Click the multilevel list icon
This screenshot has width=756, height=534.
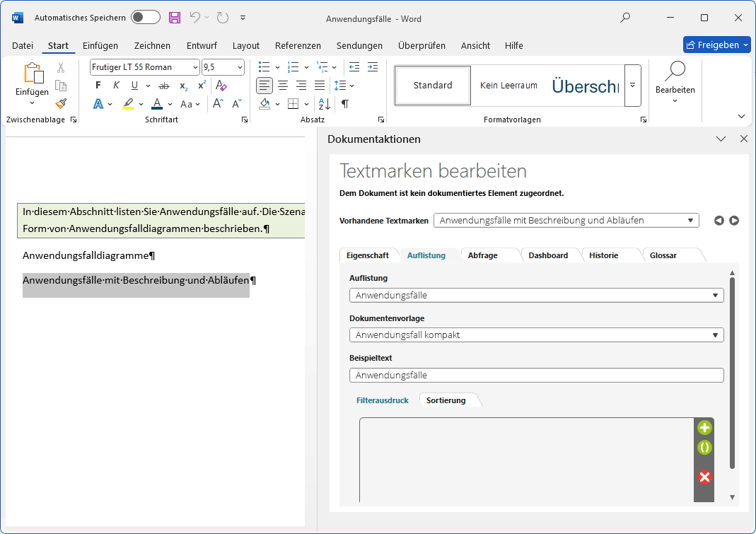pyautogui.click(x=322, y=66)
